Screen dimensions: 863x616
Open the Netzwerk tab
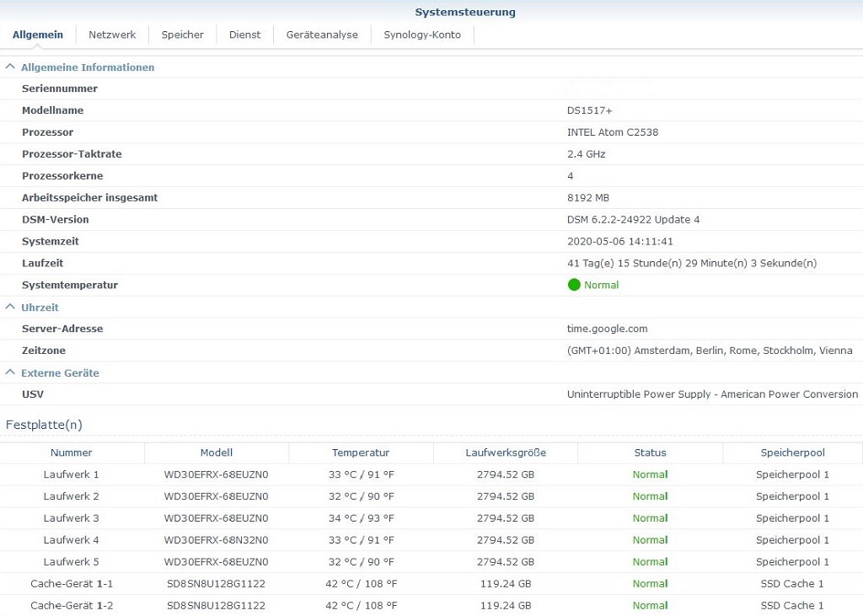112,35
